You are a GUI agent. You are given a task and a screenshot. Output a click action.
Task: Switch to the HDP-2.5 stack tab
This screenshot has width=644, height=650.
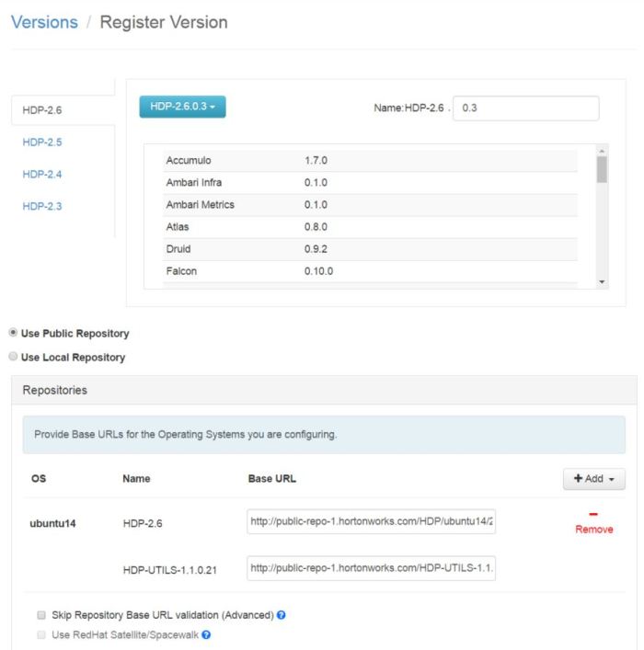tap(42, 143)
